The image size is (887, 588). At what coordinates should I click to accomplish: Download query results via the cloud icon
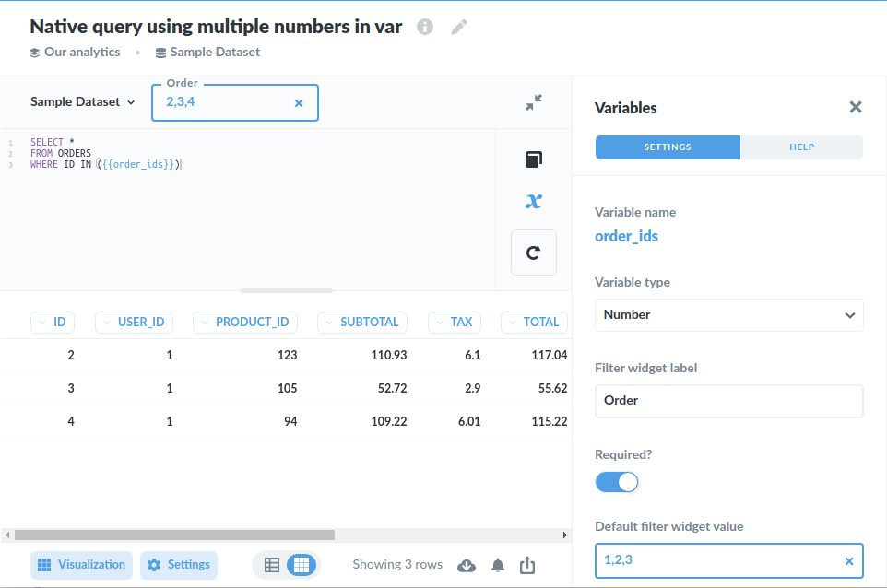pyautogui.click(x=466, y=565)
